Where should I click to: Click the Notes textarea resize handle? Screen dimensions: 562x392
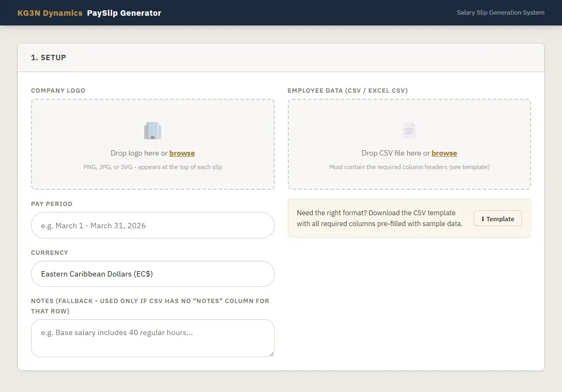click(x=271, y=354)
